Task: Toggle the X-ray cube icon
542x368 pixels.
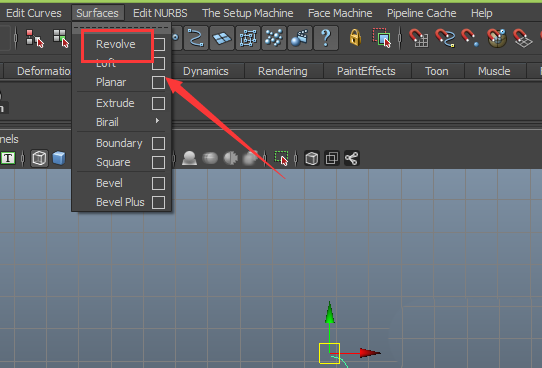Action: (312, 159)
